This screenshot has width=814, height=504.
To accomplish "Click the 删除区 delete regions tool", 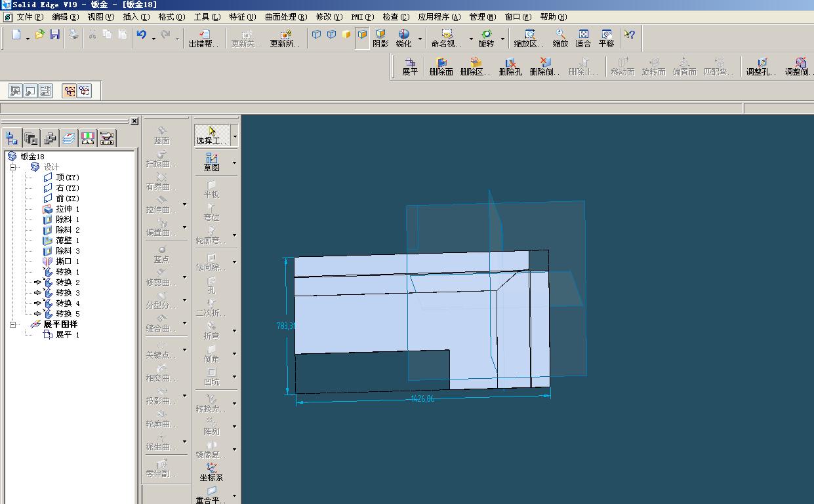I will [476, 67].
